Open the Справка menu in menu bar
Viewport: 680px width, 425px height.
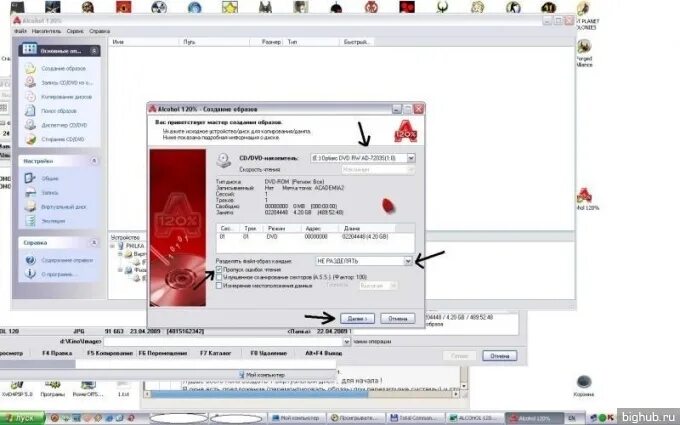coord(99,31)
